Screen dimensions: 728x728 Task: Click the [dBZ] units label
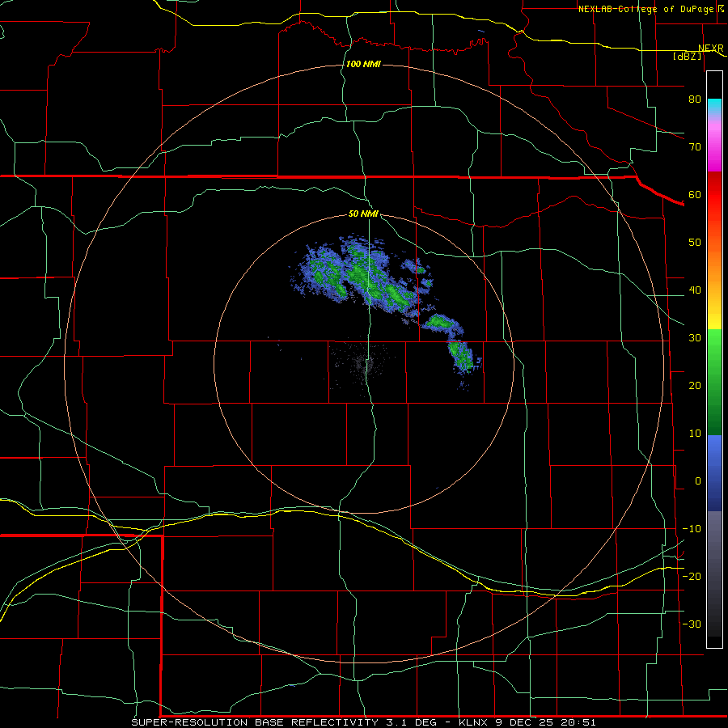pos(687,56)
